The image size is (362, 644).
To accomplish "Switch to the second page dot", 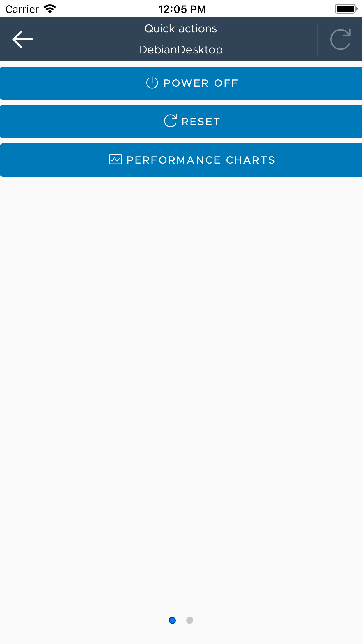I will (x=190, y=620).
